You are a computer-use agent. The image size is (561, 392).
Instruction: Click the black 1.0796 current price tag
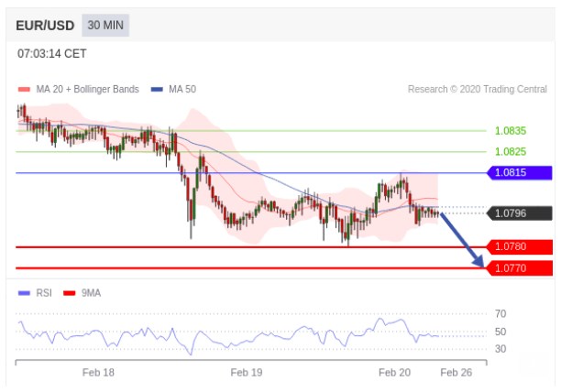pos(521,213)
